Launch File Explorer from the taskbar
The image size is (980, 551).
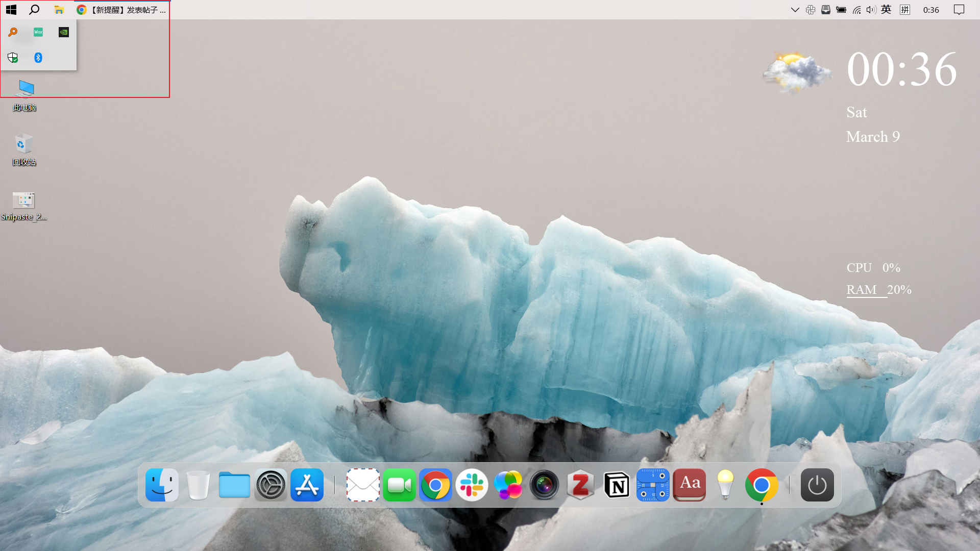pyautogui.click(x=59, y=10)
